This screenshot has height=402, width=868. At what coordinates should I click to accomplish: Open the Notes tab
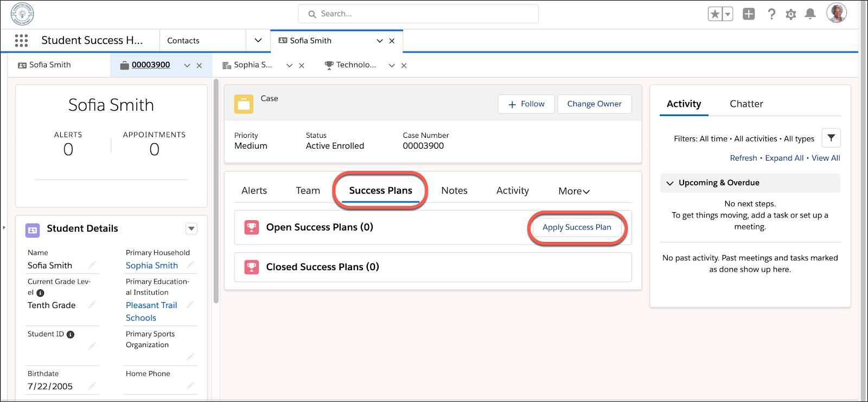coord(454,191)
